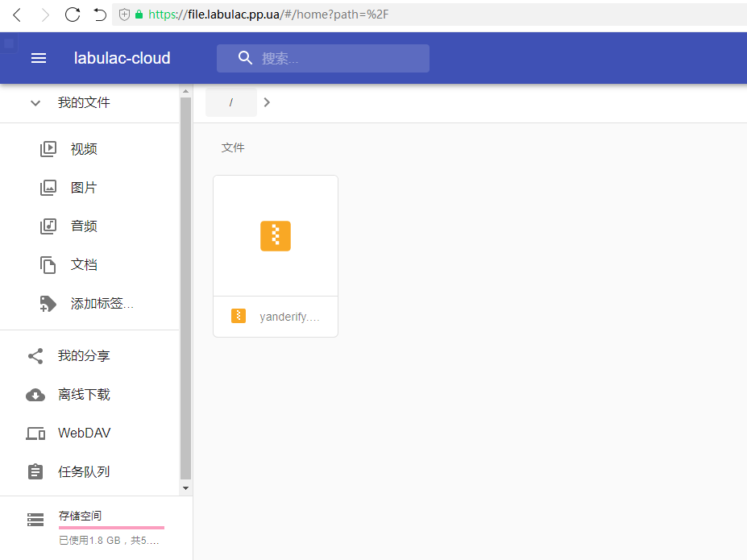
Task: Click the share icon for 我的分享
Action: point(35,356)
